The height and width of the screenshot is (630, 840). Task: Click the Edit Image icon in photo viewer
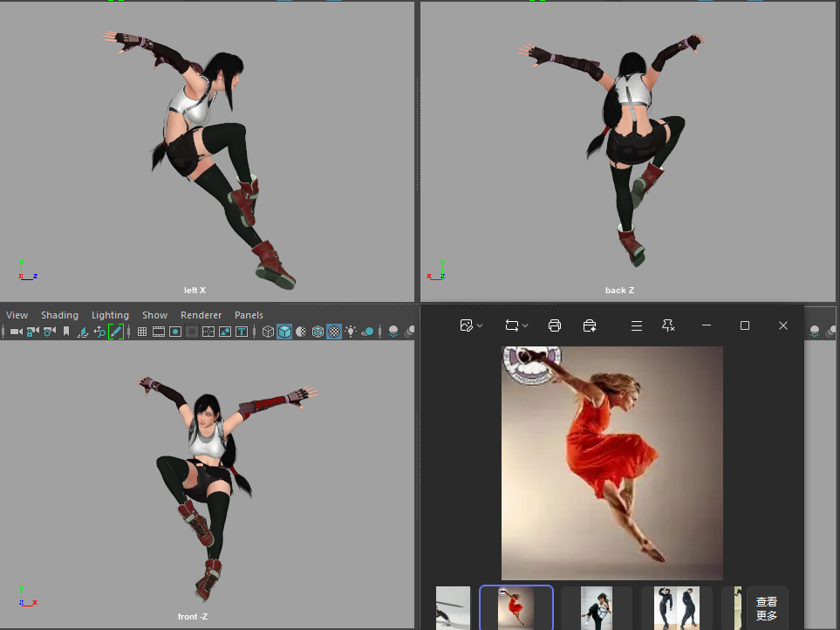click(x=466, y=325)
